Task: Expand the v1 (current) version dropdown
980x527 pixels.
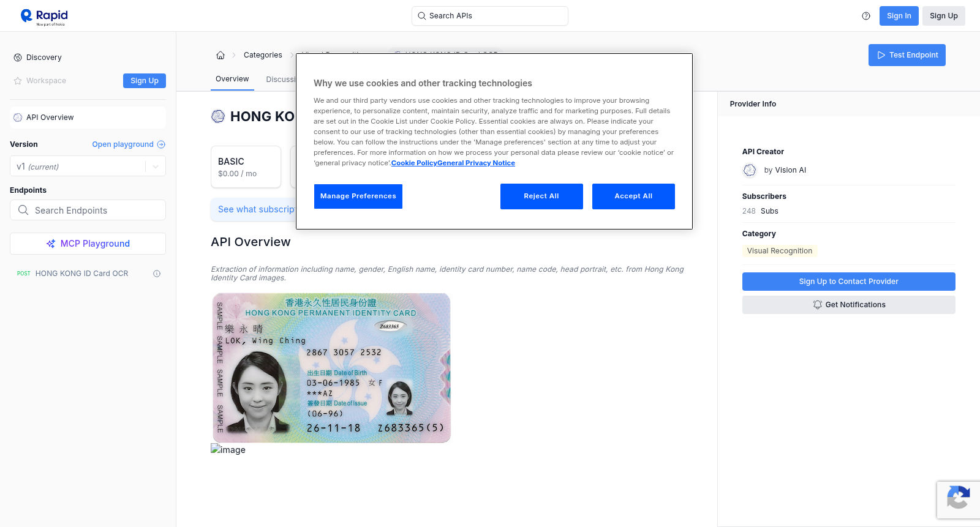Action: tap(88, 166)
